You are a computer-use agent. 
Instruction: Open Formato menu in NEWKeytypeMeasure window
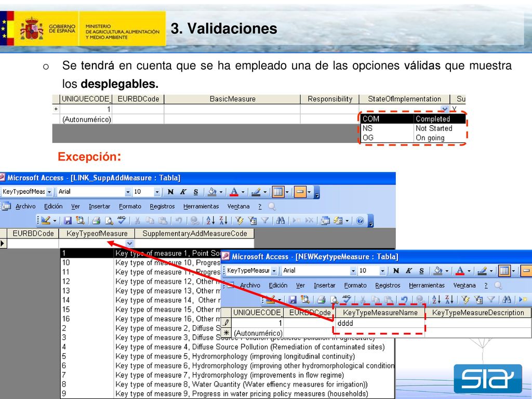[x=355, y=285]
